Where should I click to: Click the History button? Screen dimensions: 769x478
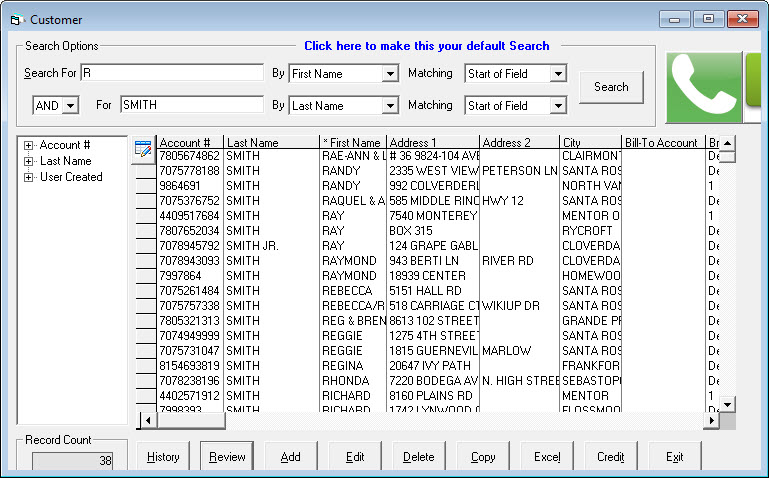pos(163,457)
